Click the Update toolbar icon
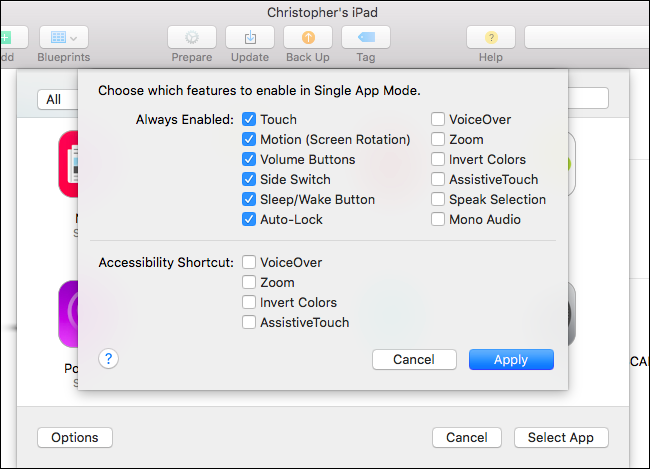This screenshot has height=469, width=650. [250, 37]
